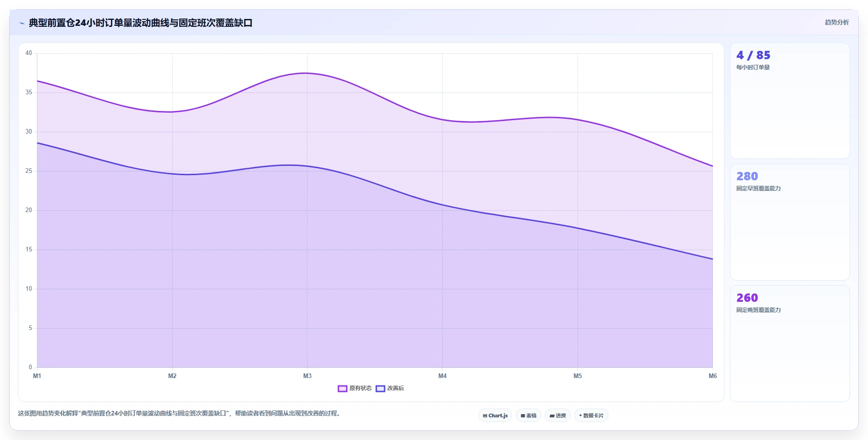Toggle the 原有状态 legend color box
The image size is (868, 440).
click(x=343, y=388)
